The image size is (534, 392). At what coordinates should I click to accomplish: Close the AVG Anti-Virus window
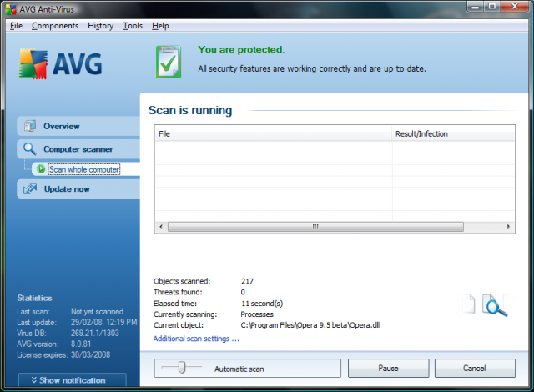[514, 7]
